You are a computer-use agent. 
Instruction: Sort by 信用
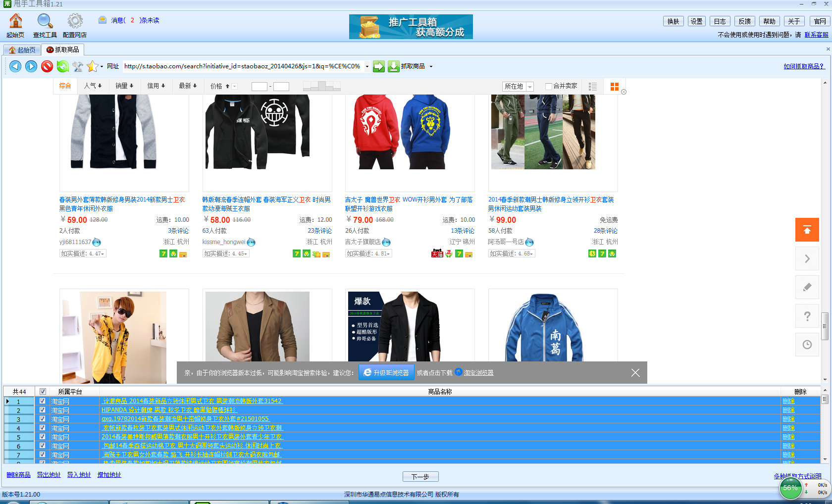point(156,86)
